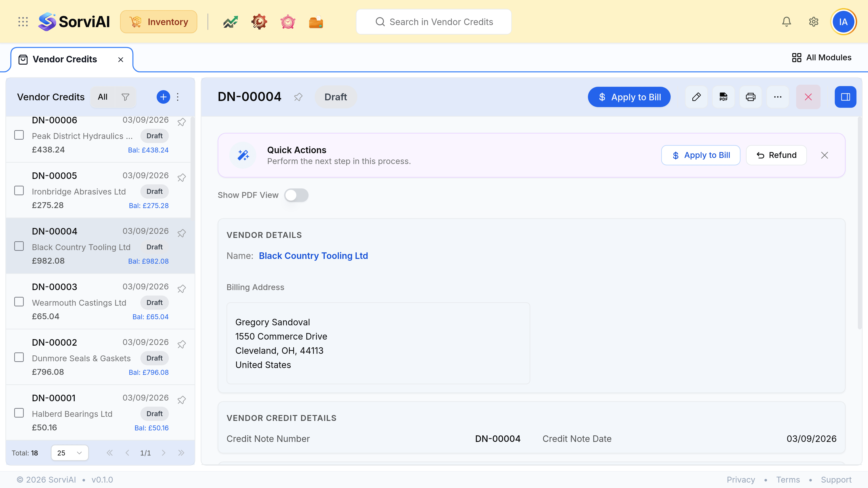Check the Dunmore Seals & Gaskets checkbox
The height and width of the screenshot is (488, 868).
tap(19, 357)
